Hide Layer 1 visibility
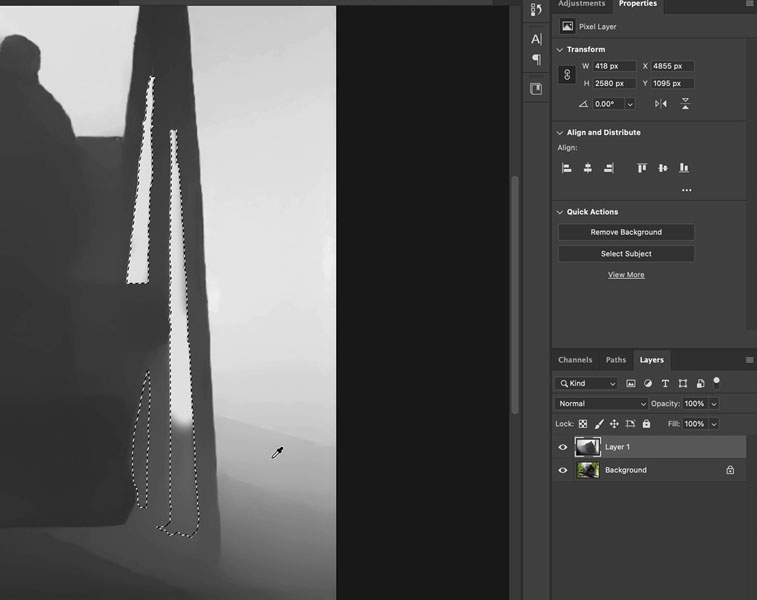The height and width of the screenshot is (600, 757). [x=562, y=447]
